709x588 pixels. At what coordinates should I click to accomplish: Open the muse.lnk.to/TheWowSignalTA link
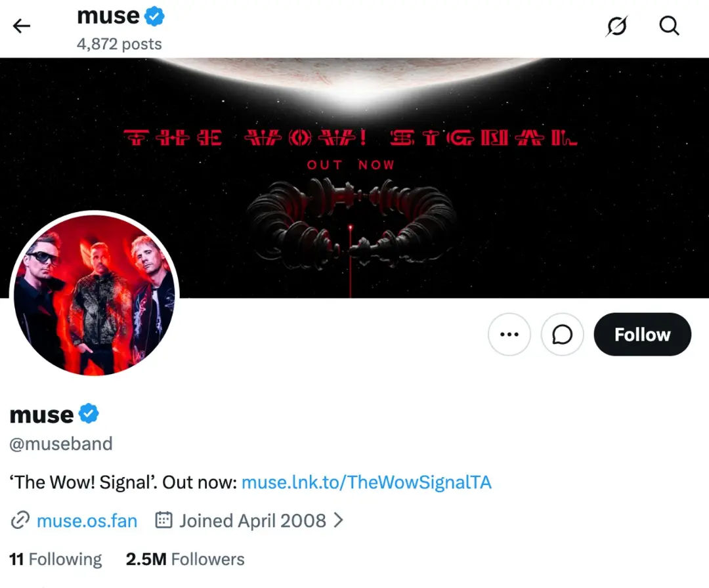point(366,482)
